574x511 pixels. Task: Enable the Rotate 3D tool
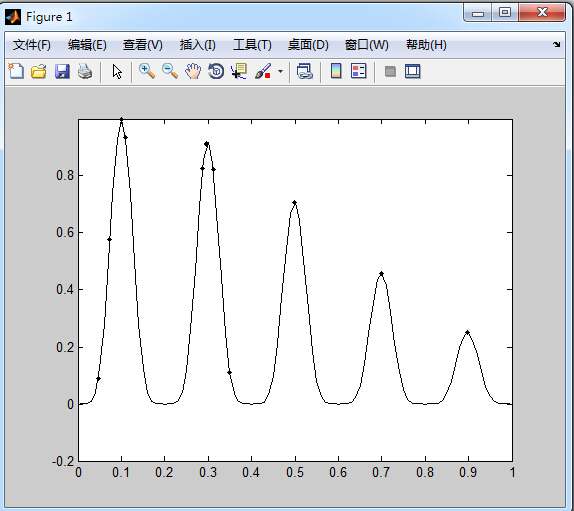point(216,71)
